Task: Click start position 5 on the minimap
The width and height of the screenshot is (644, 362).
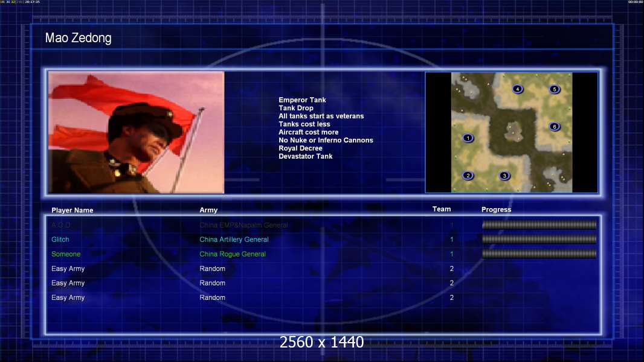Action: coord(555,89)
